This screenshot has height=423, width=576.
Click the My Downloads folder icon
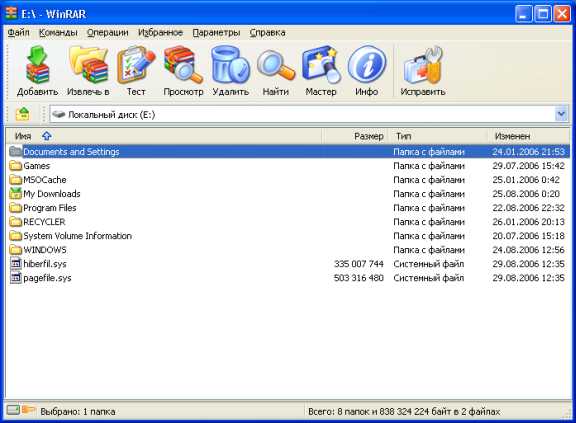click(15, 193)
